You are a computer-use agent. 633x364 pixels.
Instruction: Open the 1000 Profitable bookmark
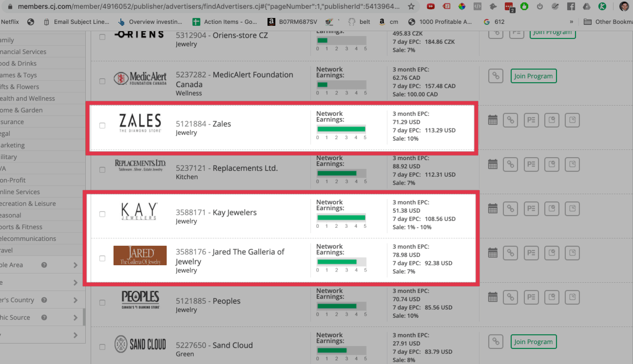(x=441, y=22)
